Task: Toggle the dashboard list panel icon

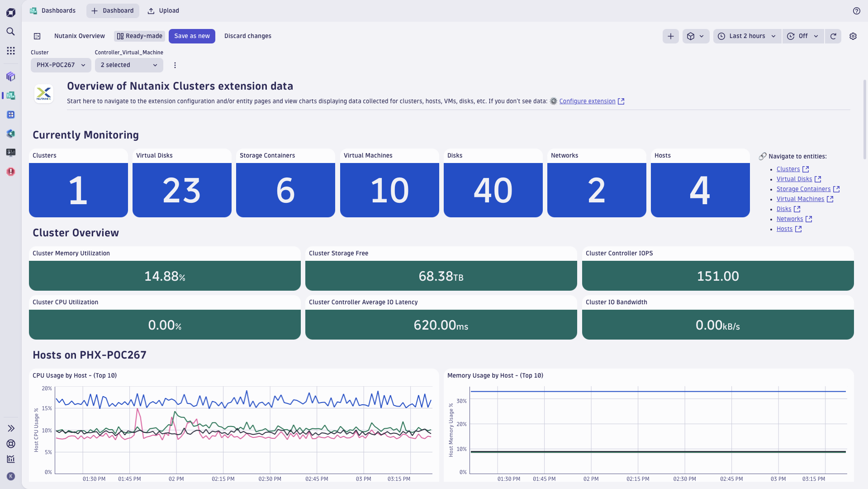Action: click(37, 36)
